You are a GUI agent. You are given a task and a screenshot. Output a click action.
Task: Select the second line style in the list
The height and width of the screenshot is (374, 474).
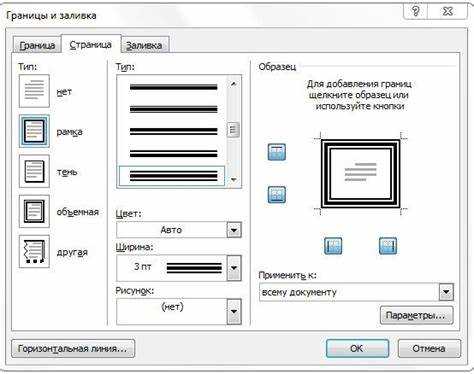pos(173,109)
